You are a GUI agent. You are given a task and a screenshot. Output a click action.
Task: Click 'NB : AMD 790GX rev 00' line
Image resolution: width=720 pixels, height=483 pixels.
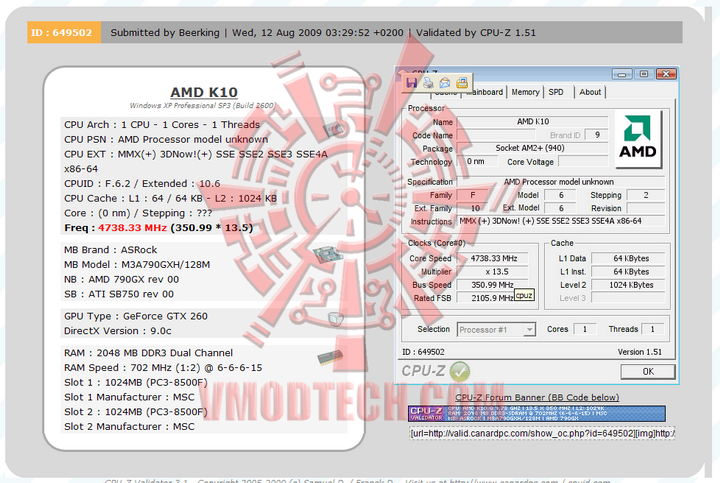tap(121, 279)
